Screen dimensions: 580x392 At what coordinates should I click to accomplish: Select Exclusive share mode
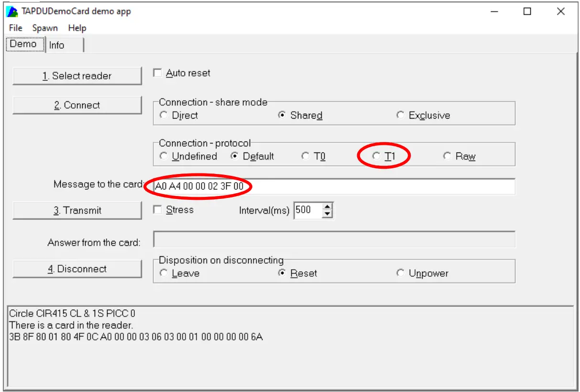tap(423, 115)
